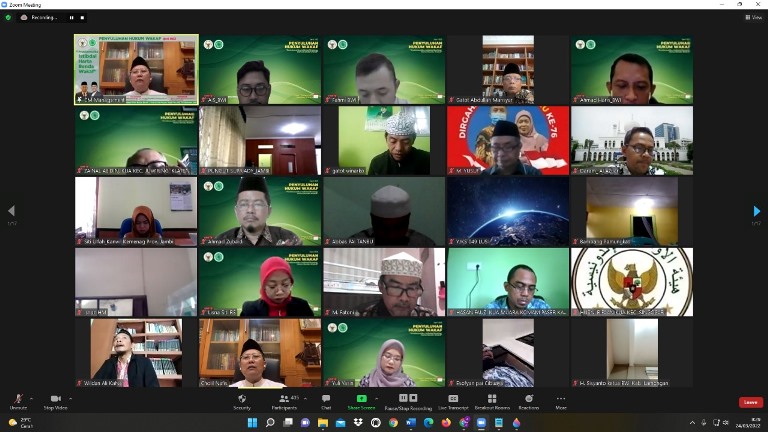
Task: Click Pause/Stop Recording in bottom toolbar
Action: click(x=408, y=402)
